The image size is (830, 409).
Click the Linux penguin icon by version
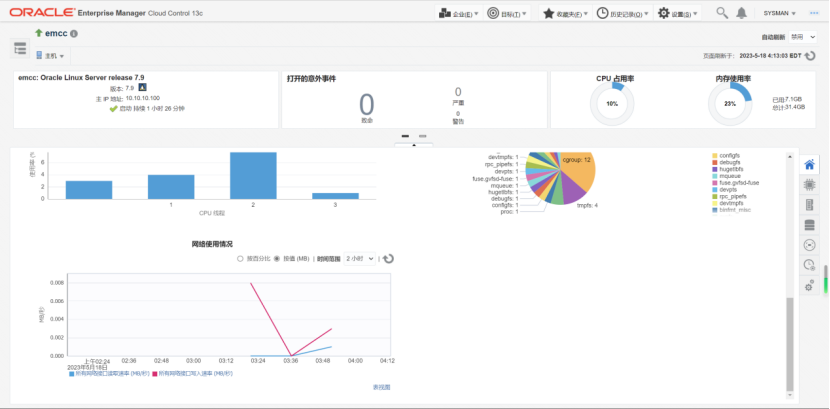point(142,87)
